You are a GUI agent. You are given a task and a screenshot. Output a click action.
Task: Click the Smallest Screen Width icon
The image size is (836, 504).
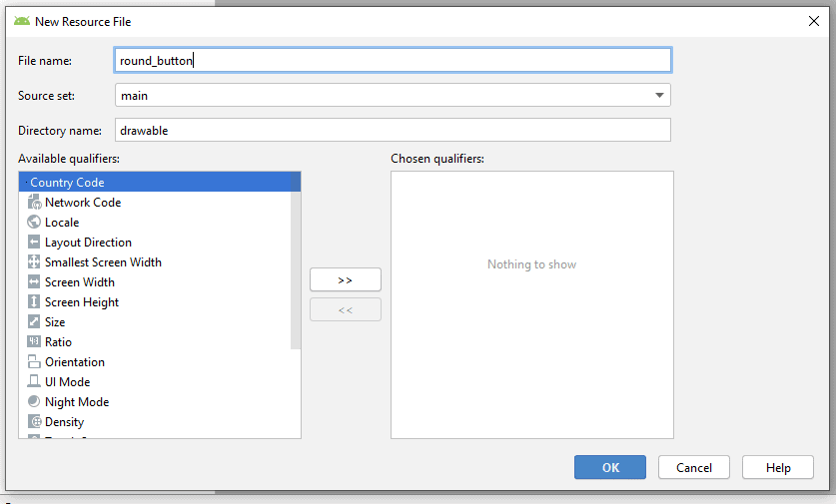tap(35, 262)
